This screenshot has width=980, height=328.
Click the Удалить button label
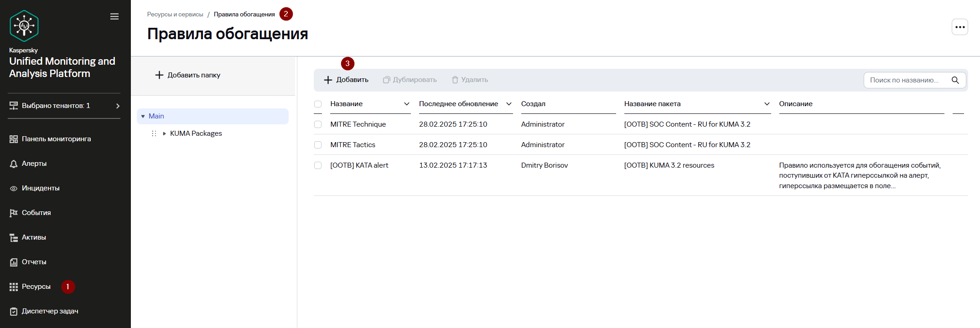click(475, 80)
